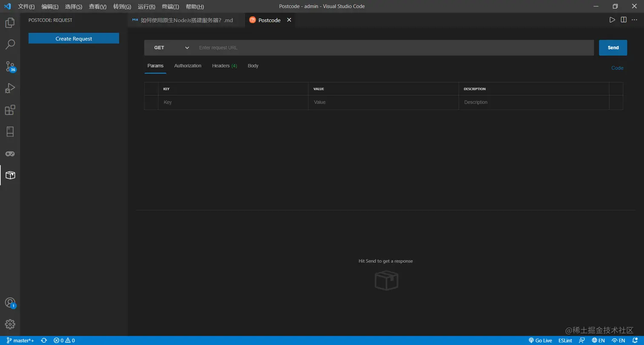Split the editor right
The width and height of the screenshot is (644, 345).
(x=624, y=20)
